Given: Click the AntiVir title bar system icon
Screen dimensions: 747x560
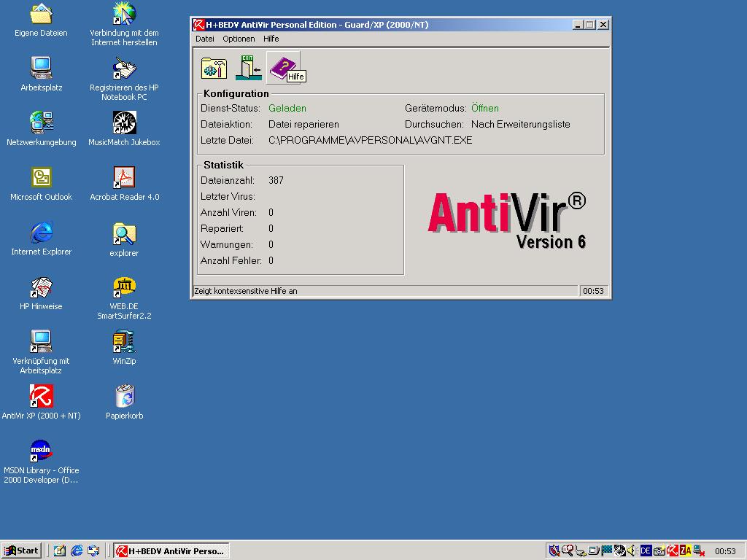Looking at the screenshot, I should point(198,25).
